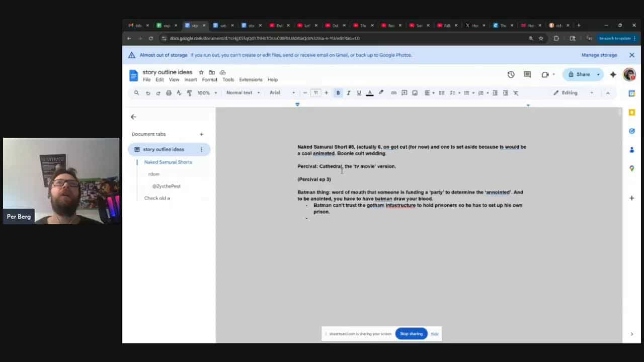Open the Arial font dropdown

282,93
